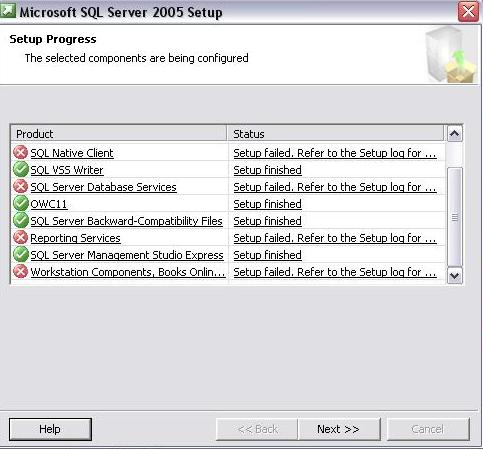
Task: Click the failed icon beside Workstation Components
Action: click(x=20, y=271)
